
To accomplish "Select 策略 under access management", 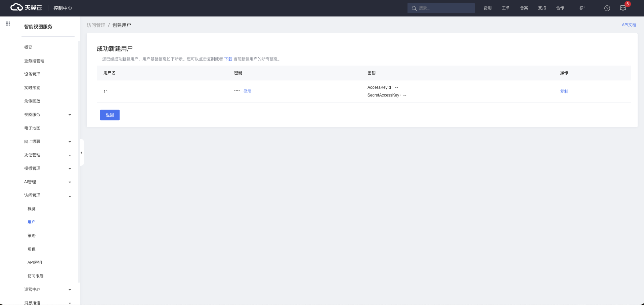I will [32, 236].
